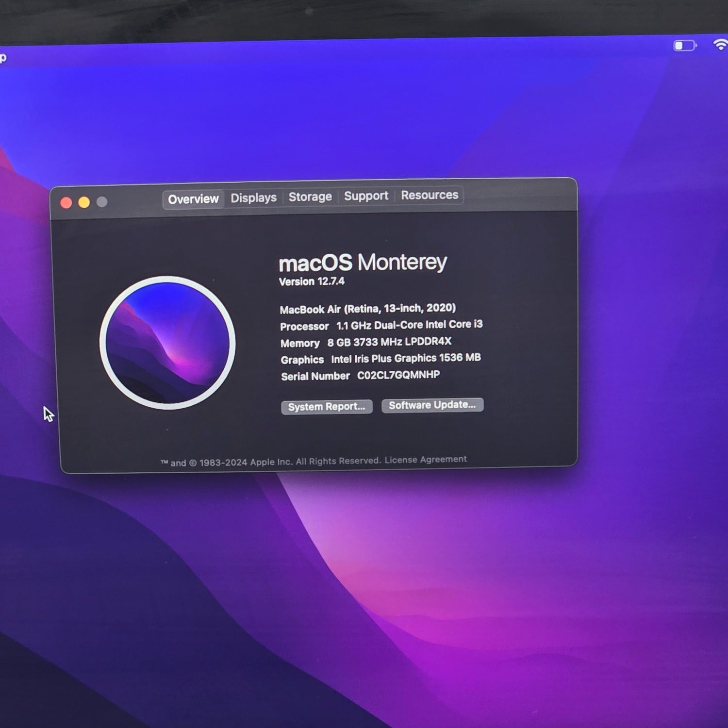Click the serial number C02CL7GQMNHP
Viewport: 728px width, 728px height.
398,375
